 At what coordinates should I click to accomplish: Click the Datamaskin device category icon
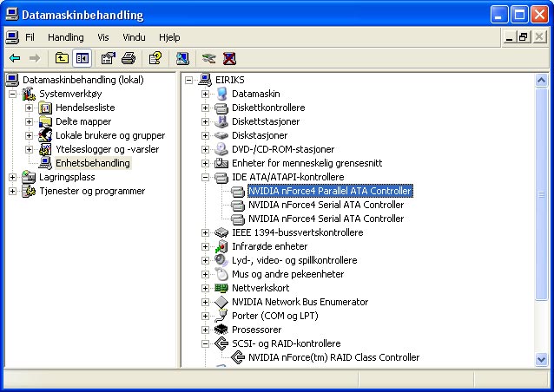221,94
